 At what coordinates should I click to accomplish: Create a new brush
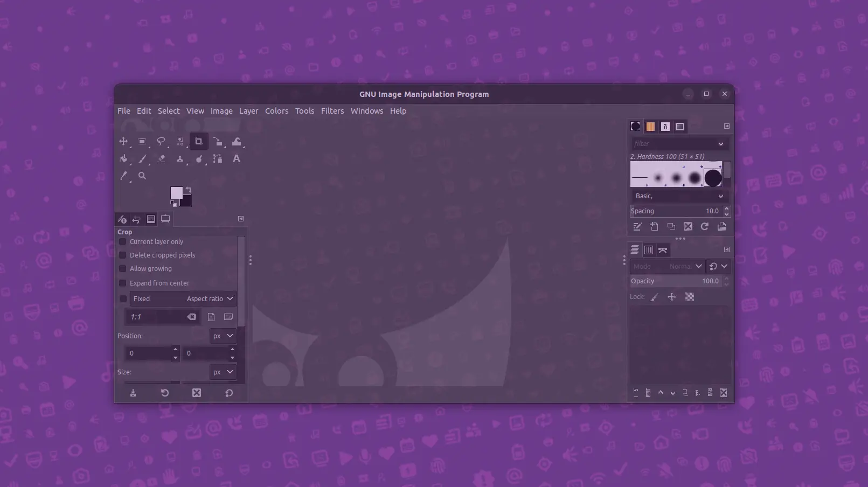(x=654, y=226)
